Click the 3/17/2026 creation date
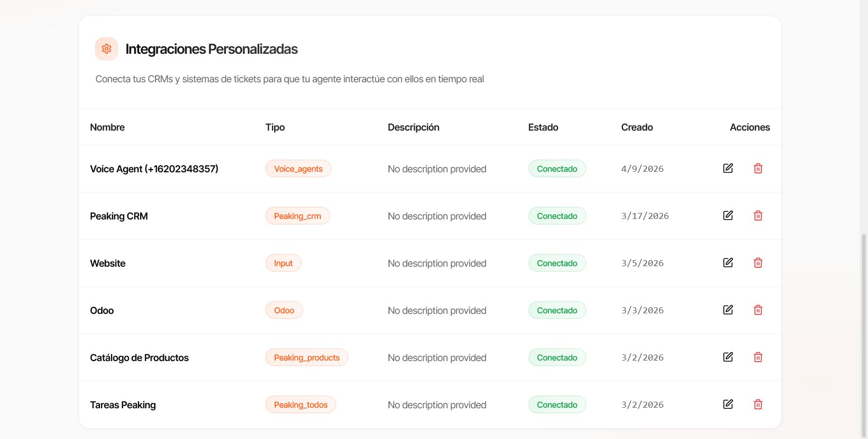 645,216
